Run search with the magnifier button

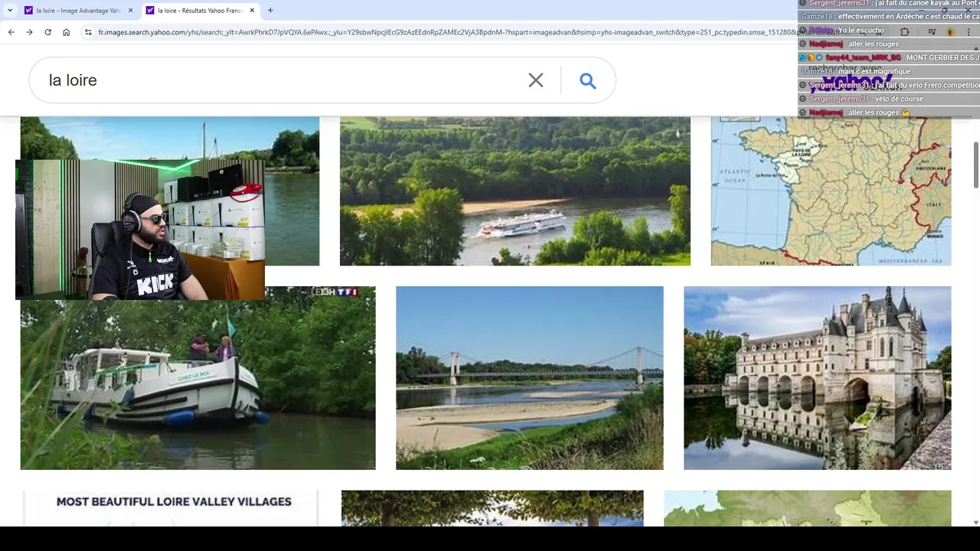pos(587,80)
